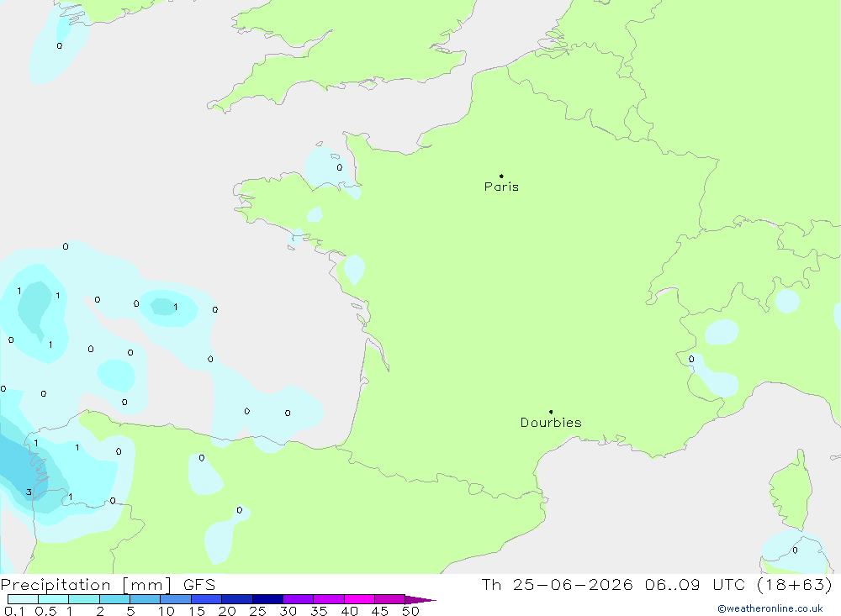Click the 35 legend scale label

(319, 611)
